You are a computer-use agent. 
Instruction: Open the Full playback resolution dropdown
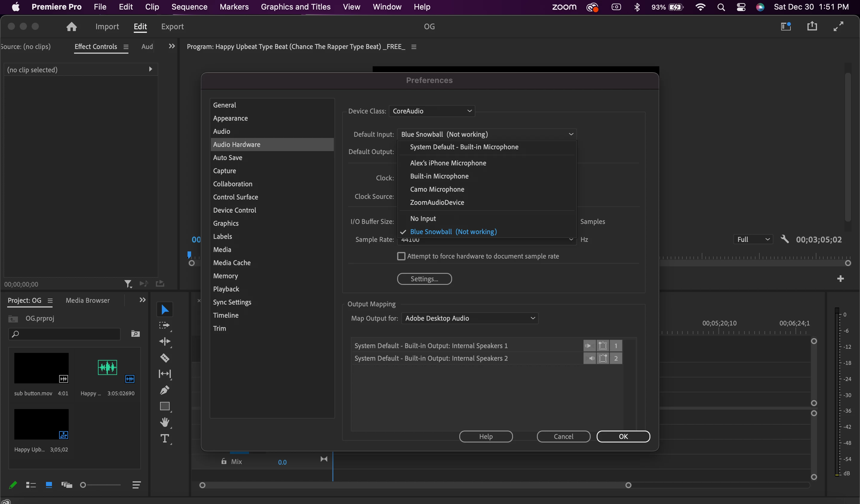pos(753,239)
